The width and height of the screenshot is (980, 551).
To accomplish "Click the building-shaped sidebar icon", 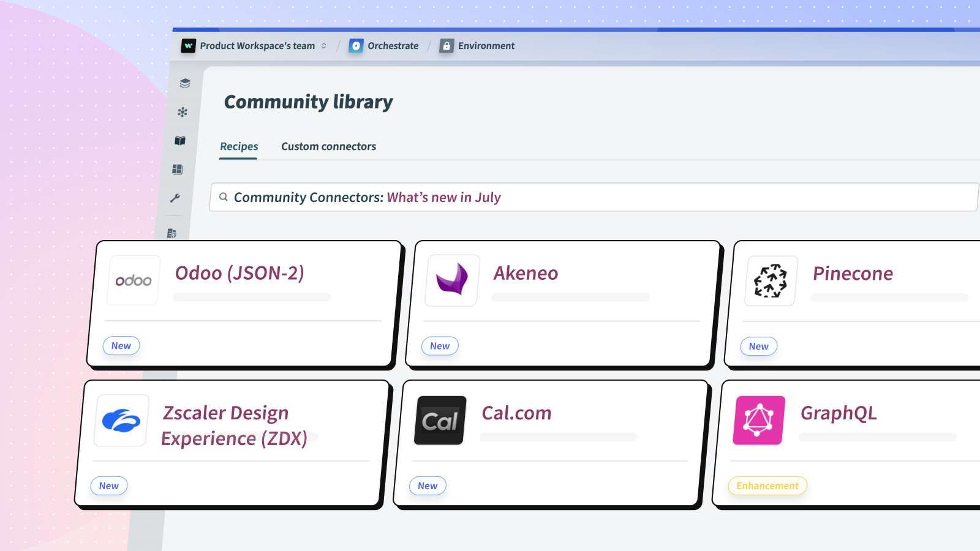I will click(171, 233).
